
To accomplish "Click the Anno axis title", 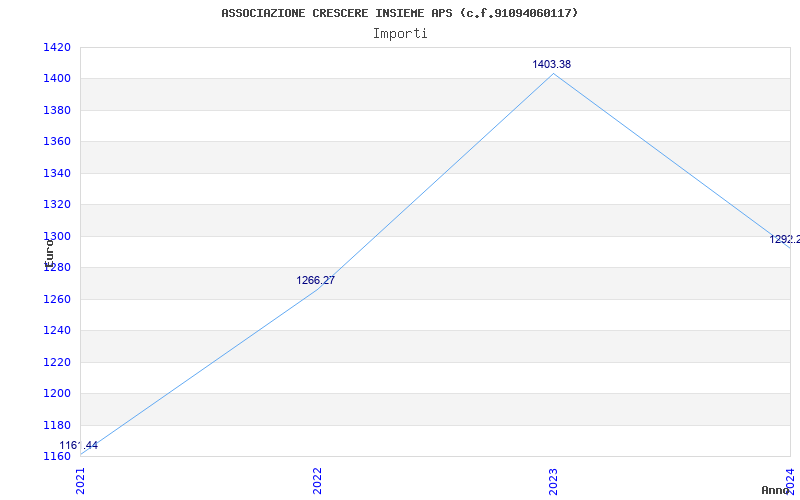I will pos(775,490).
